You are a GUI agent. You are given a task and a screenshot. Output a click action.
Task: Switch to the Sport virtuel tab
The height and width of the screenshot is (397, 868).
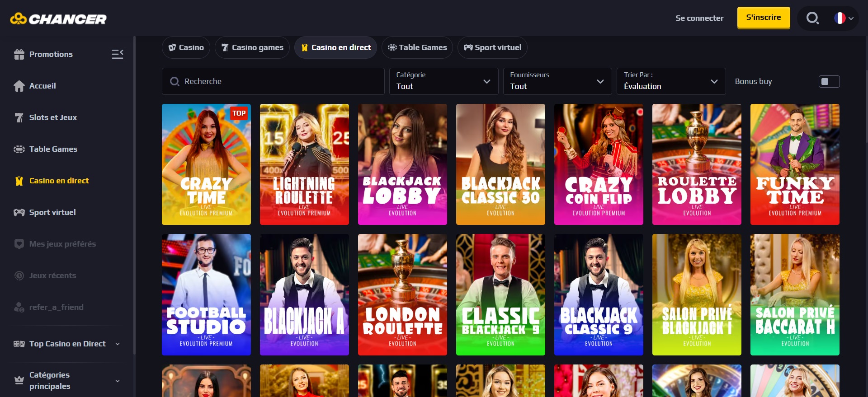[x=492, y=47]
